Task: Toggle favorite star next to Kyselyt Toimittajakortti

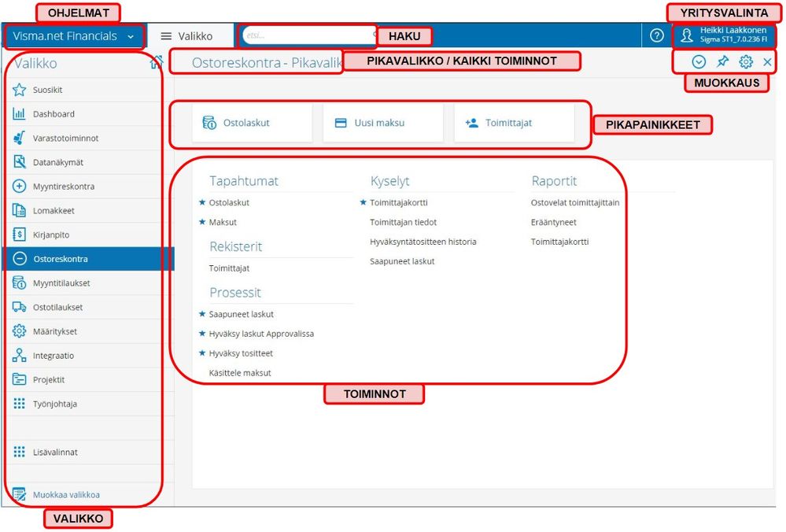Action: pyautogui.click(x=363, y=202)
